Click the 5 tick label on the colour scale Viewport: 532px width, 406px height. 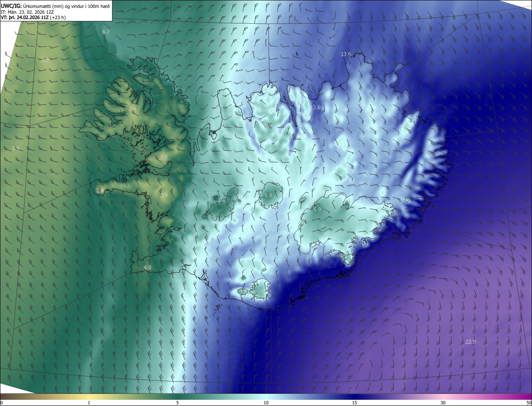click(x=177, y=403)
